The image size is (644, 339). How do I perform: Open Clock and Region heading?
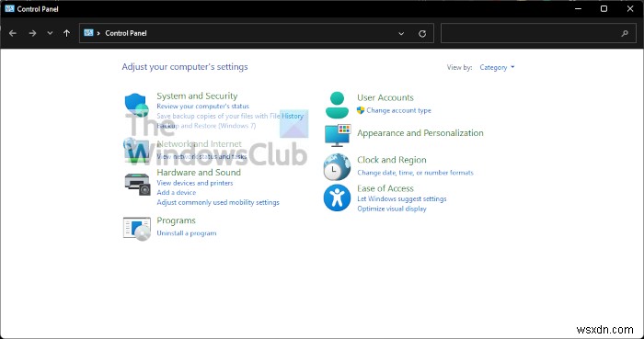392,160
